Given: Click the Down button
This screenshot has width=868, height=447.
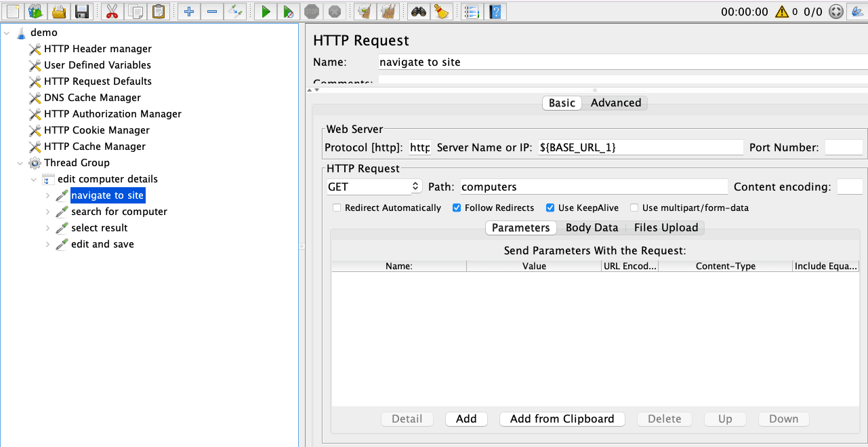Looking at the screenshot, I should click(x=784, y=419).
